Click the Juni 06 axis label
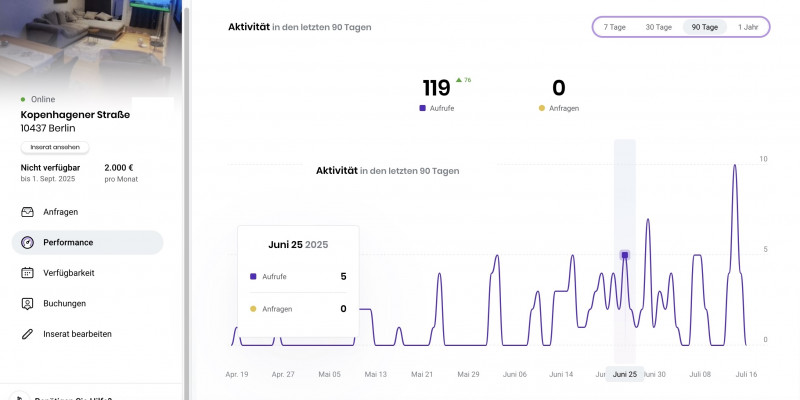 (515, 374)
